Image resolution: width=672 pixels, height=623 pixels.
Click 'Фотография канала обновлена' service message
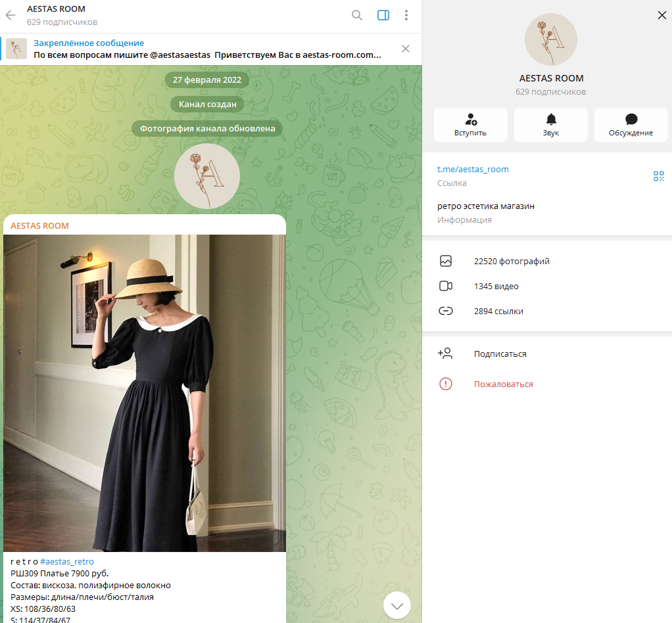[207, 129]
